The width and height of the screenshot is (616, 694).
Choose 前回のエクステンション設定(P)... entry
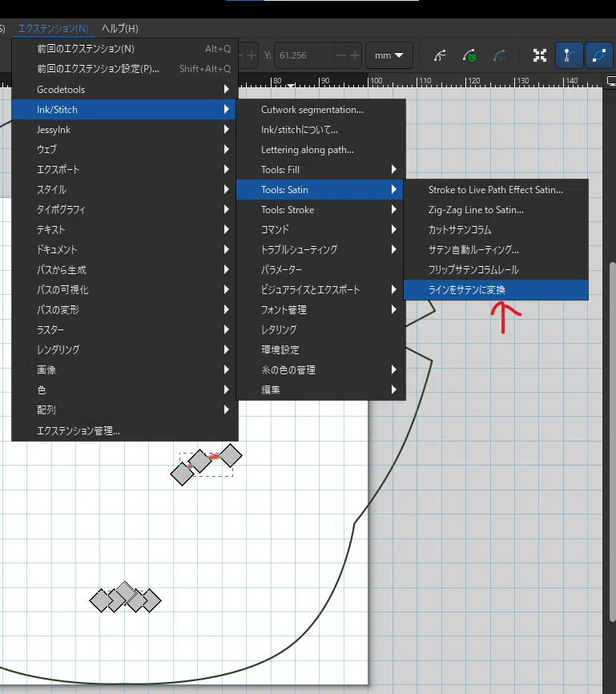[125, 69]
